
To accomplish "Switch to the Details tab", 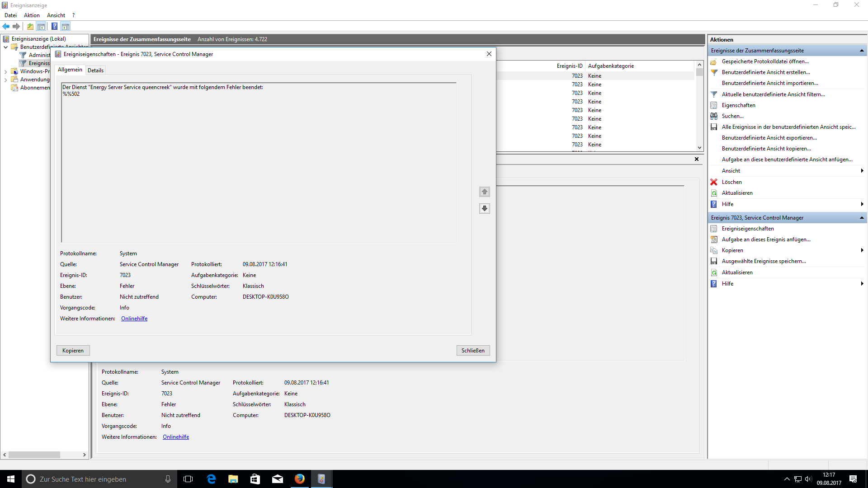I will click(x=95, y=70).
